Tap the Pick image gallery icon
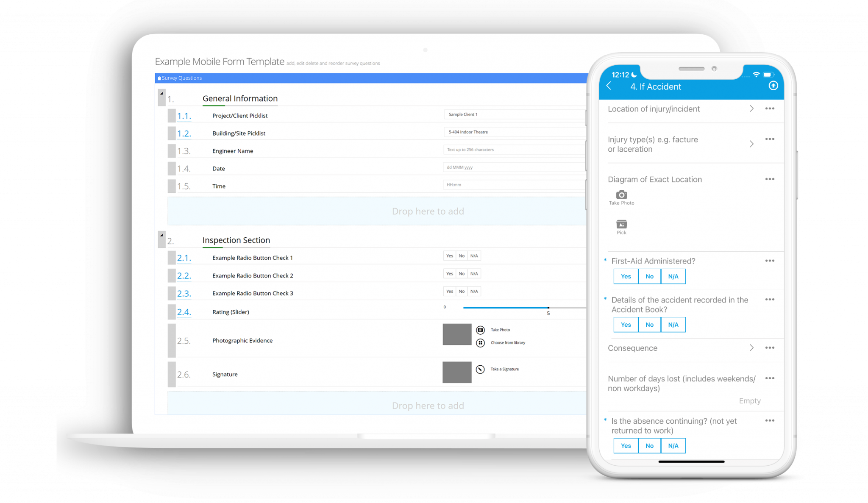Screen dimensions: 868x503 click(x=621, y=225)
